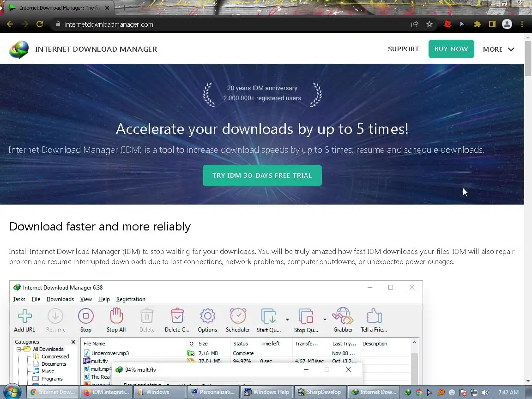Select the Programs category in tree

click(52, 379)
